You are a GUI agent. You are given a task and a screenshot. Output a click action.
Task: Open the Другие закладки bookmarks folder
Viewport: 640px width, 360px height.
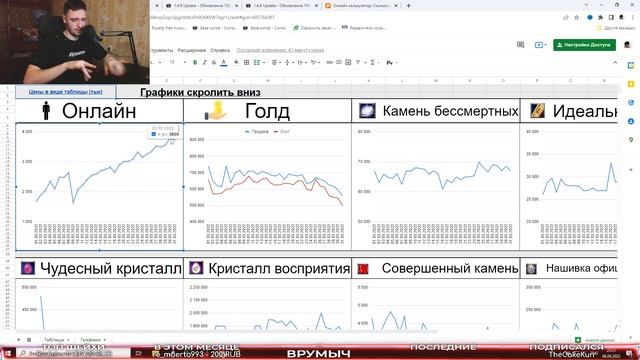(x=616, y=28)
